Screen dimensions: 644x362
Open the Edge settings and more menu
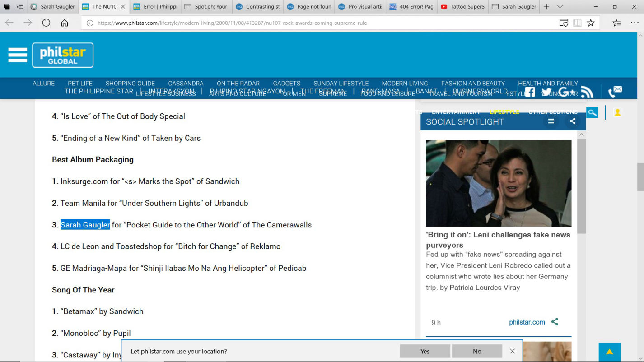click(635, 23)
